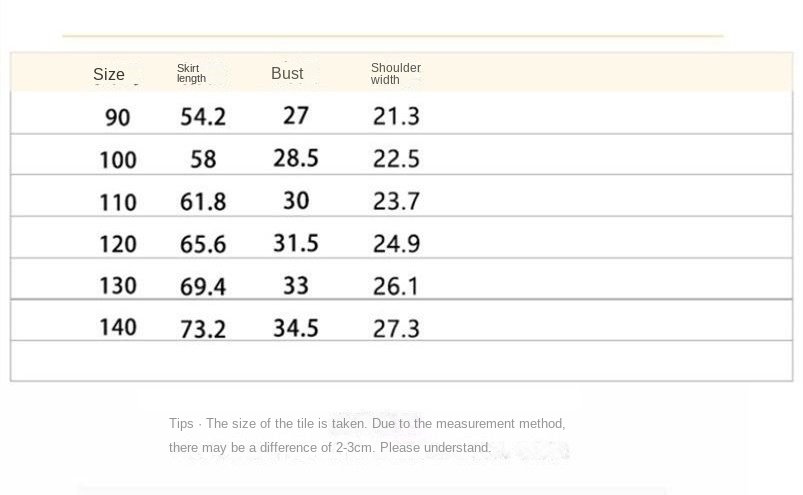Select skirt length value 73.2
803x495 pixels.
203,328
